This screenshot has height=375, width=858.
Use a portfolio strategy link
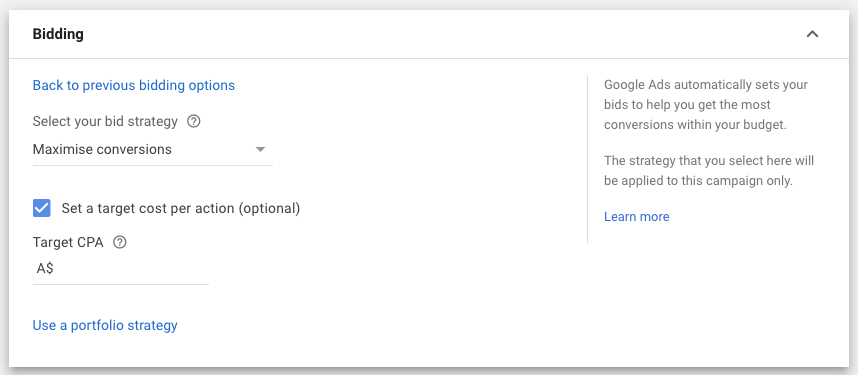[105, 325]
